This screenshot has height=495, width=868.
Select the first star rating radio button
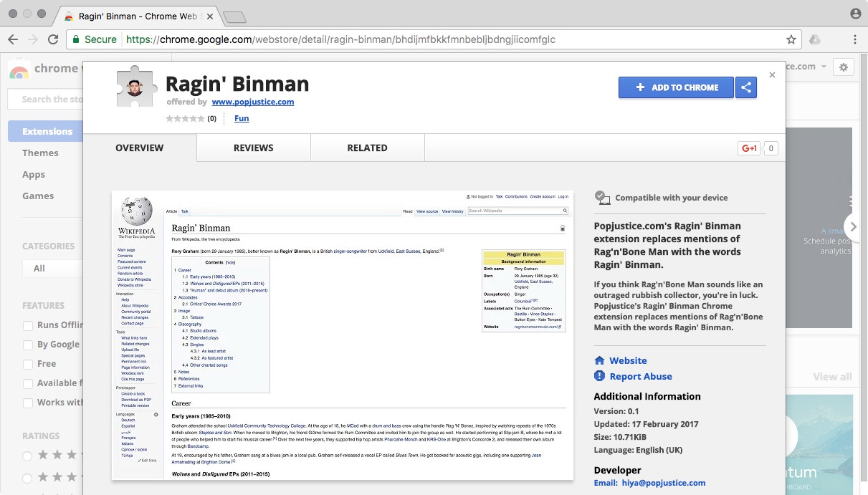point(28,456)
